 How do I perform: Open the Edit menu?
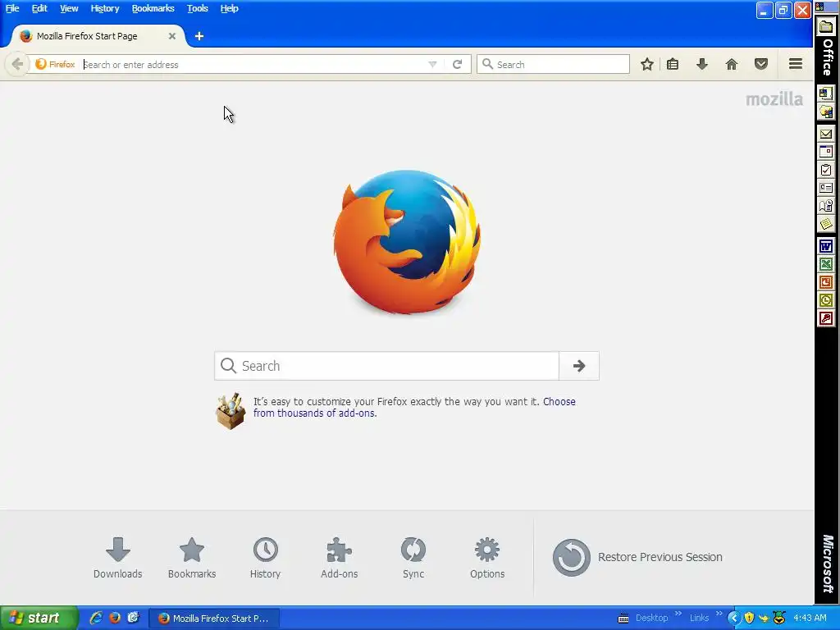pyautogui.click(x=39, y=8)
